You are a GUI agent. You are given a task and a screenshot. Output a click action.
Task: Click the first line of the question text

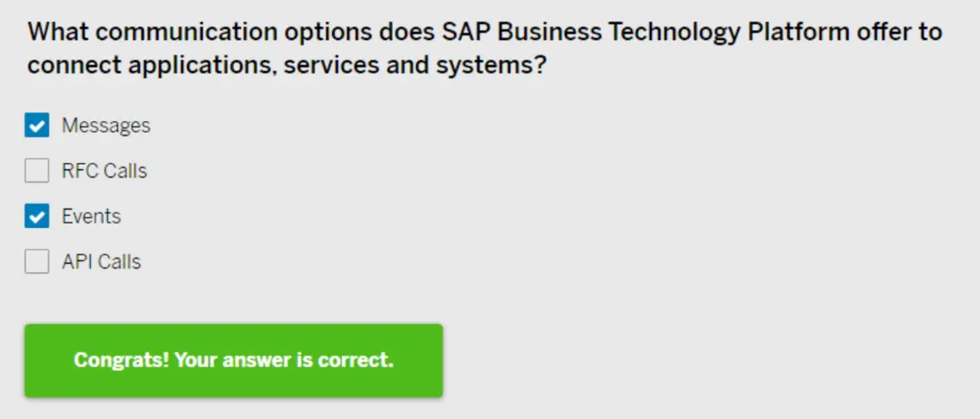pyautogui.click(x=485, y=33)
